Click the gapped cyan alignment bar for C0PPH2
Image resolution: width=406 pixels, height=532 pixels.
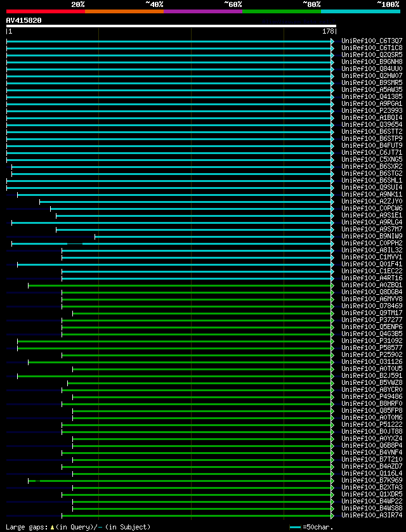pos(173,243)
